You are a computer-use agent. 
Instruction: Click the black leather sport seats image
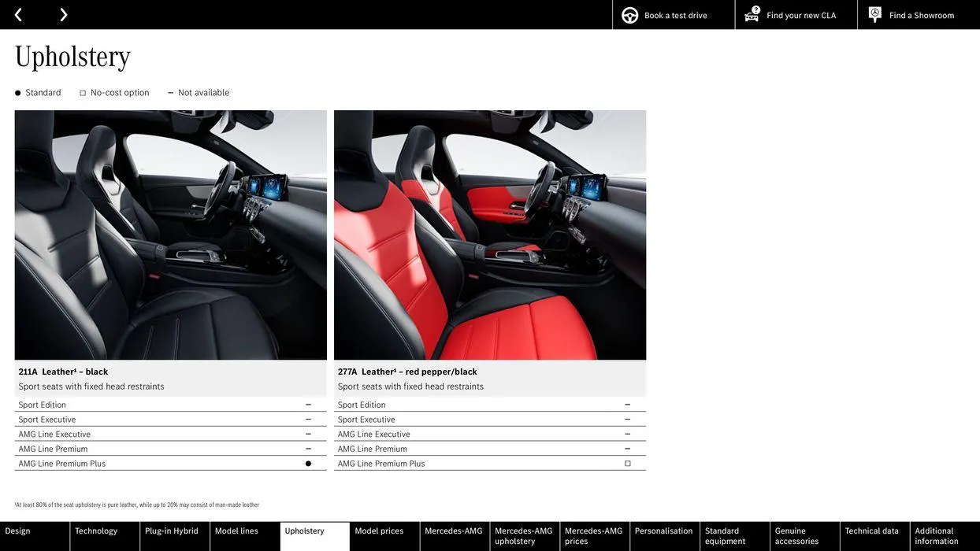click(171, 235)
